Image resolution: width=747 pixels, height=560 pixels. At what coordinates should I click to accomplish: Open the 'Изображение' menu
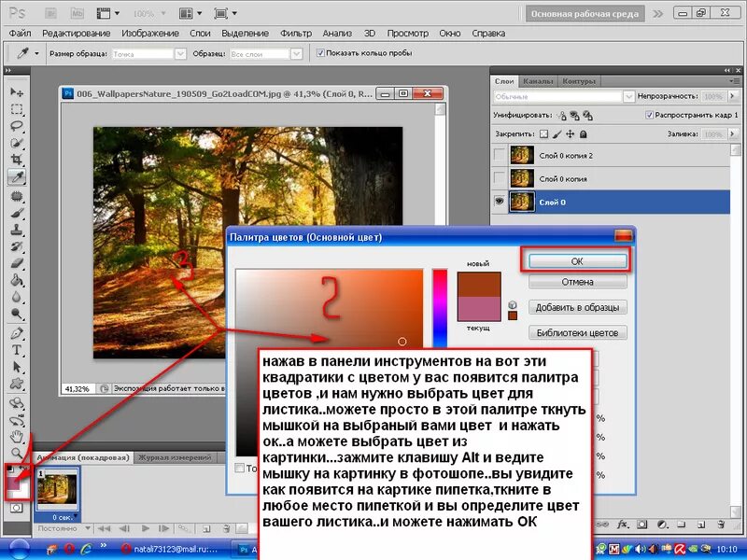(x=150, y=34)
